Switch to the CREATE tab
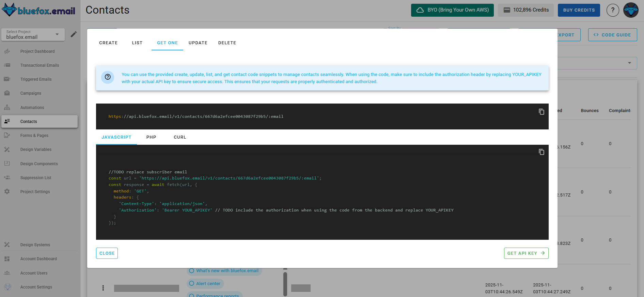The height and width of the screenshot is (297, 644). click(108, 43)
